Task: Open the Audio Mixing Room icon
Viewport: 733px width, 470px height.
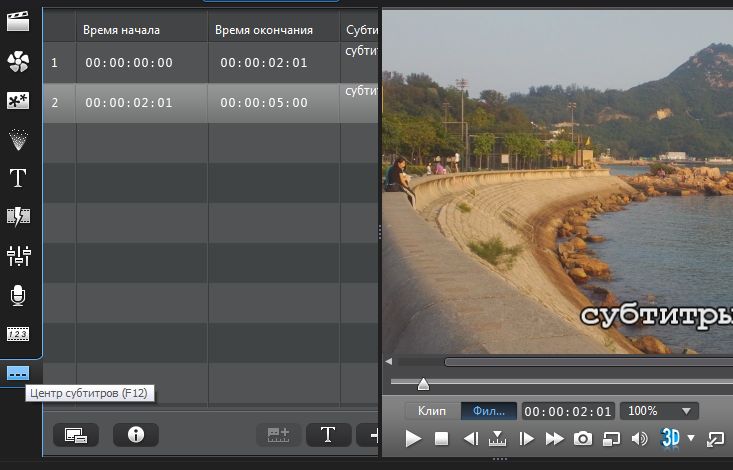Action: pos(18,256)
